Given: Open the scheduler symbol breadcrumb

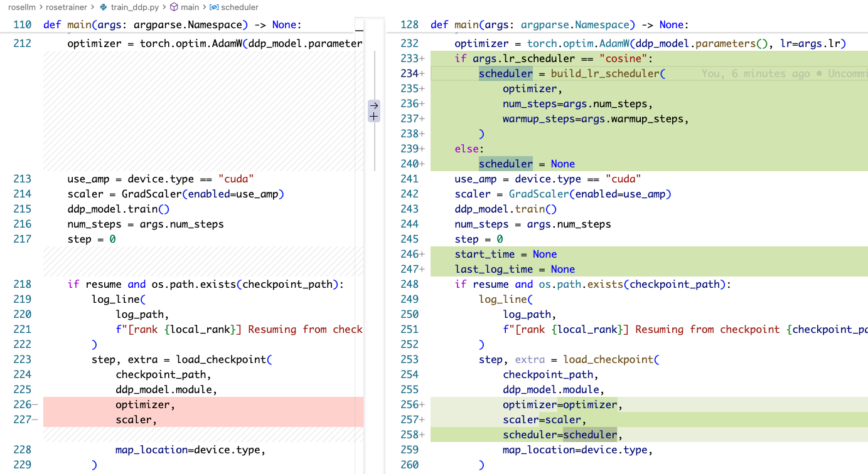Looking at the screenshot, I should (x=235, y=8).
